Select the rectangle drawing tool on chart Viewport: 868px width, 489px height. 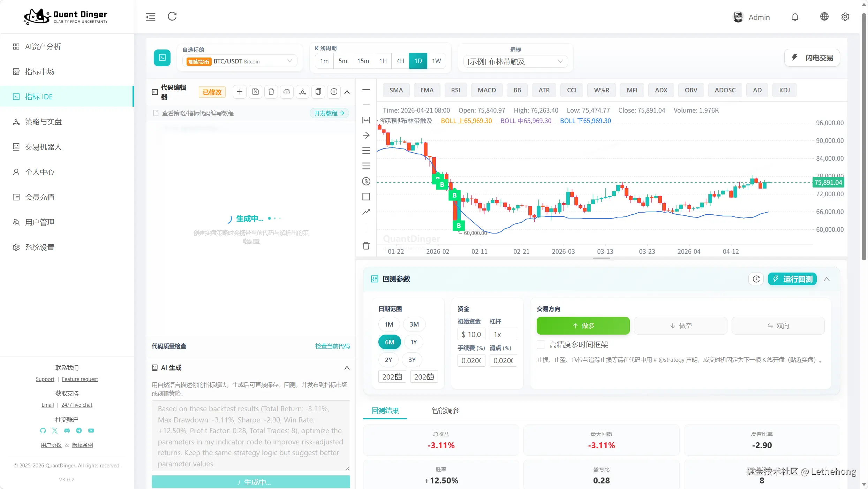(x=366, y=197)
